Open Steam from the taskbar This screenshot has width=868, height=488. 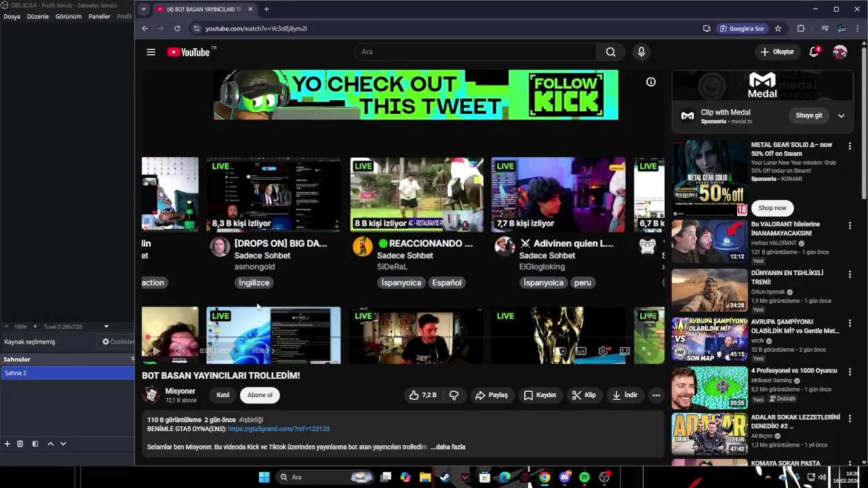click(445, 477)
